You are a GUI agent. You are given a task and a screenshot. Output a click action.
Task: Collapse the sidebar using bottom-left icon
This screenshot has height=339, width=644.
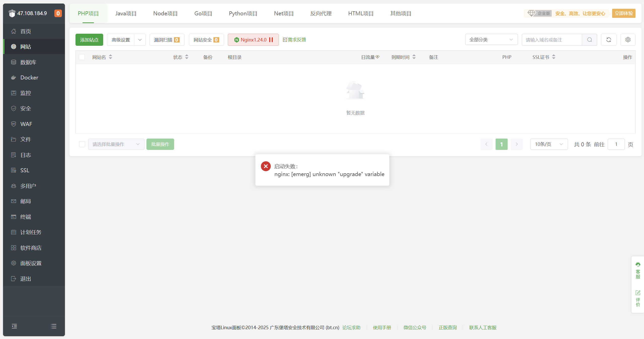[14, 326]
